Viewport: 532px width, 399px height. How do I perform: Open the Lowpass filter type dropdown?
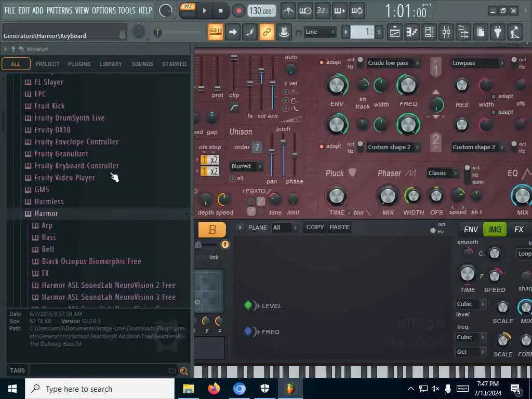477,63
